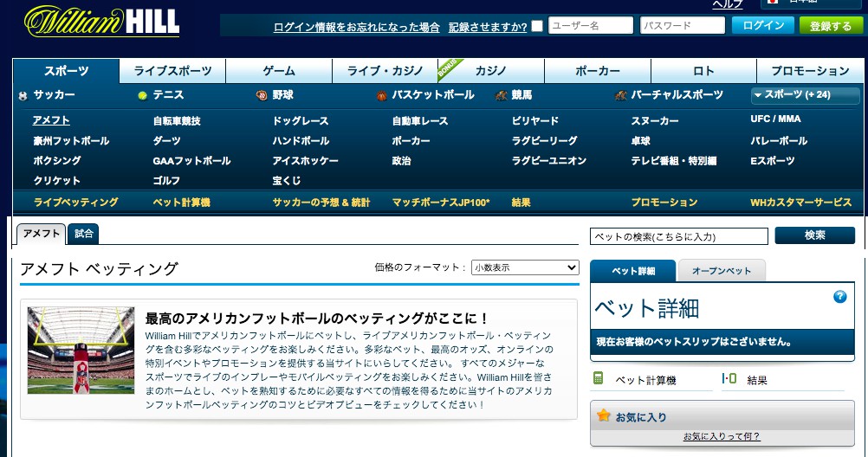Open the GAAフットボール link

(191, 160)
